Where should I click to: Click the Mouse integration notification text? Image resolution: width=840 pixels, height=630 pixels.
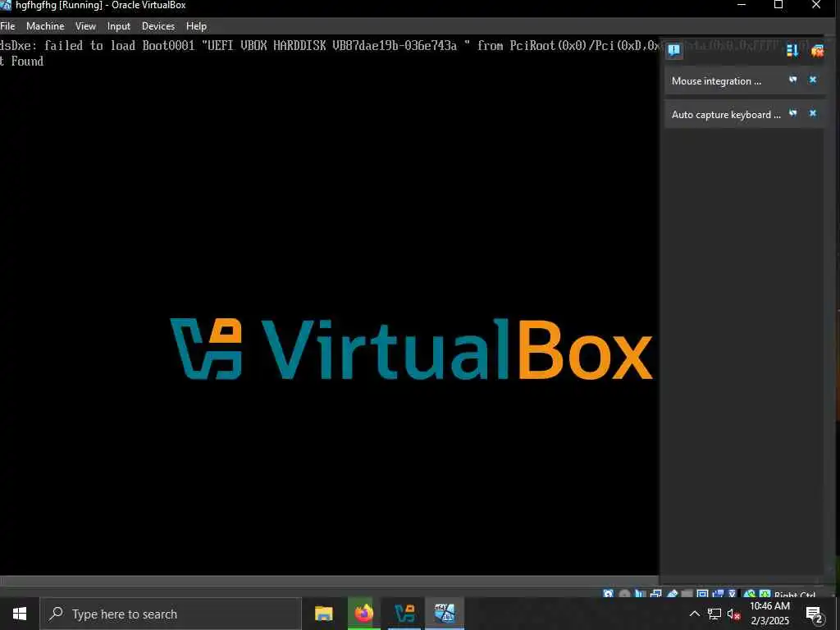[x=716, y=81]
